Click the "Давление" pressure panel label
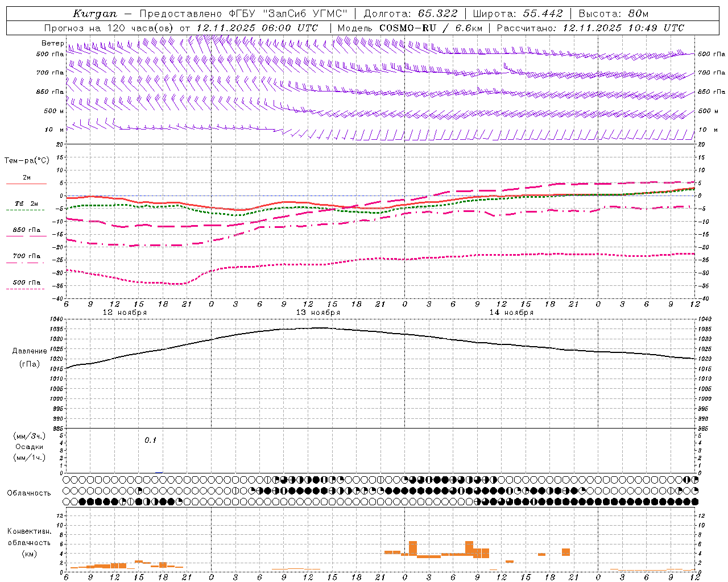The height and width of the screenshot is (582, 728). [30, 351]
